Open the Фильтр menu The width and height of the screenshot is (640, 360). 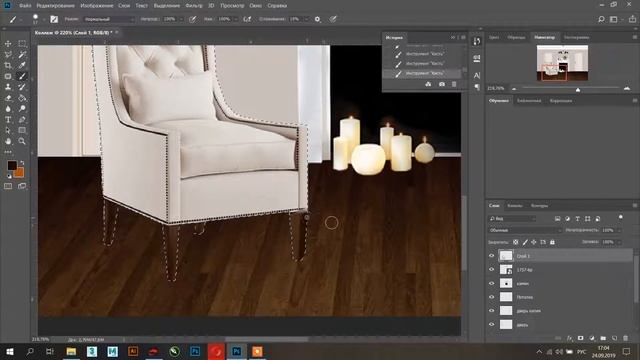[x=193, y=6]
